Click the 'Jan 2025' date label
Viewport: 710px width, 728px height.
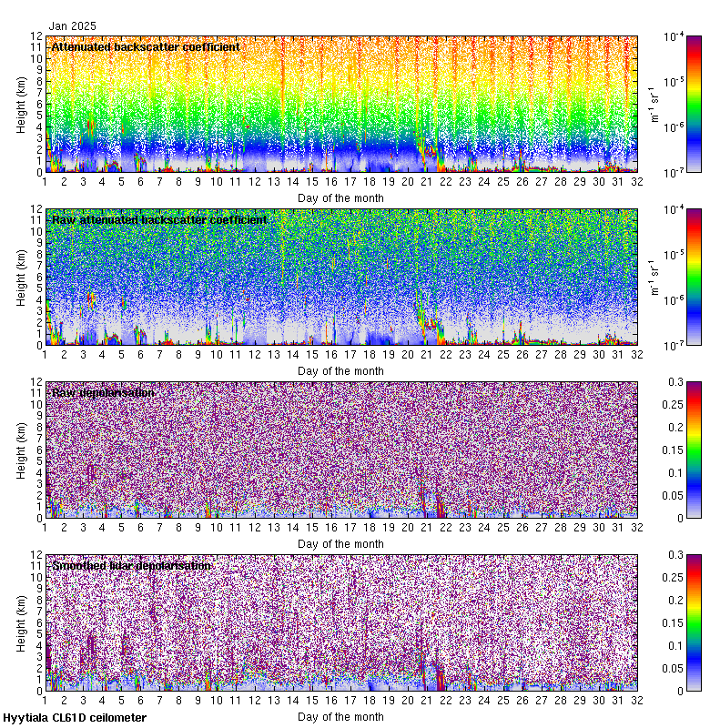point(73,26)
